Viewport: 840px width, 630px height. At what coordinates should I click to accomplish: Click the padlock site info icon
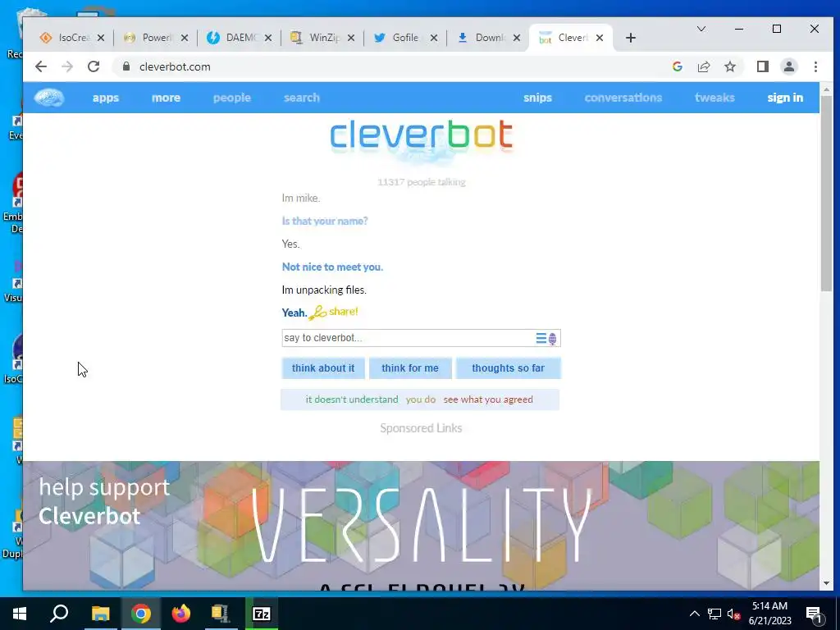[126, 66]
